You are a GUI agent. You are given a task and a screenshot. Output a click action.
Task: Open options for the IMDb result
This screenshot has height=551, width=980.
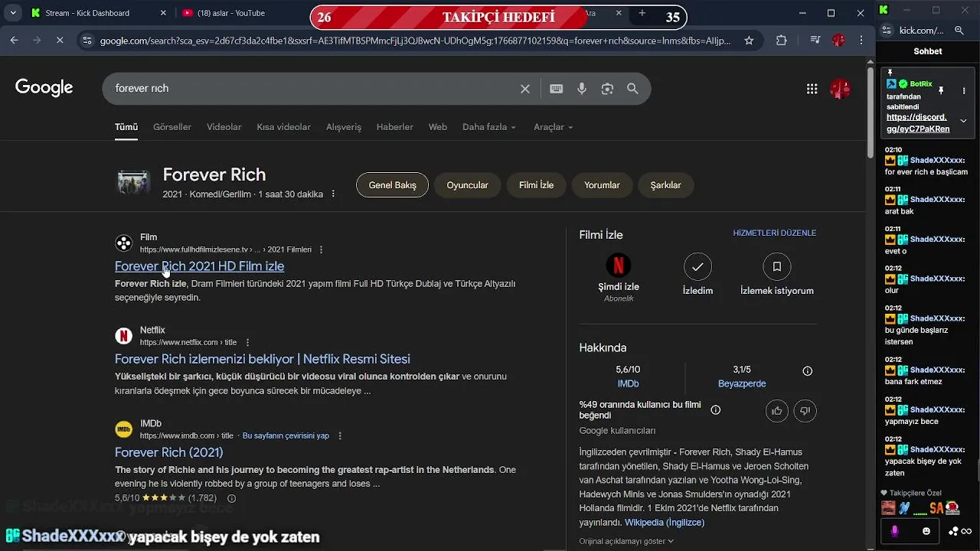pyautogui.click(x=340, y=435)
